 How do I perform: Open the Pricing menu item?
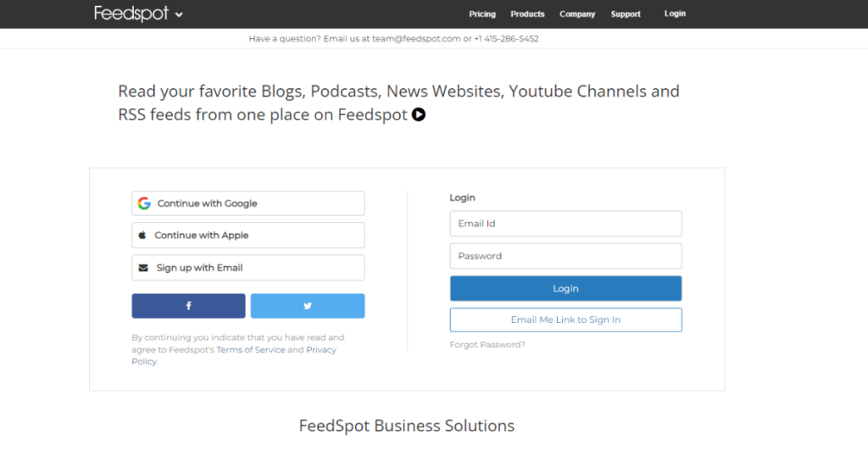click(482, 14)
